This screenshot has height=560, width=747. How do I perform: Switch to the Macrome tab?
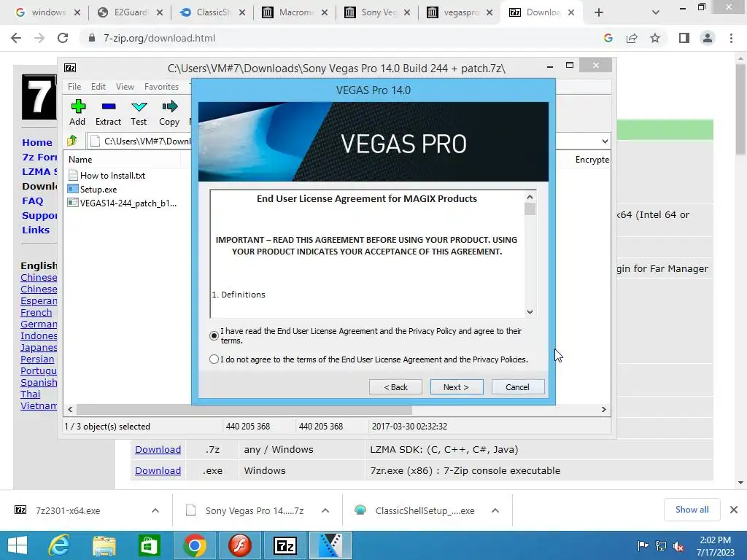click(293, 12)
